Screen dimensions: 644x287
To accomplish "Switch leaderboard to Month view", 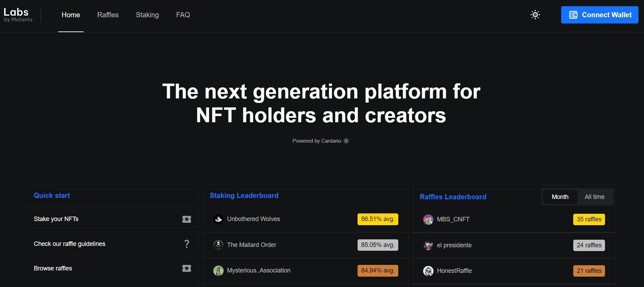I will tap(560, 197).
